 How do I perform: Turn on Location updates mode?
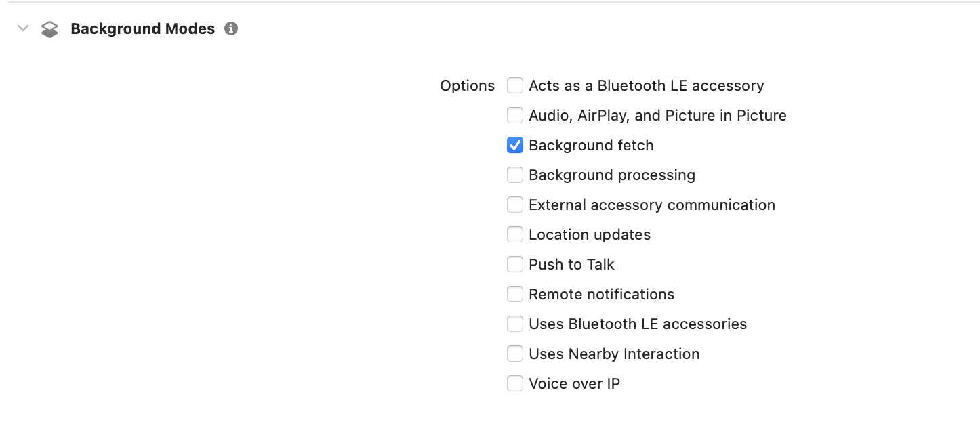click(x=515, y=234)
